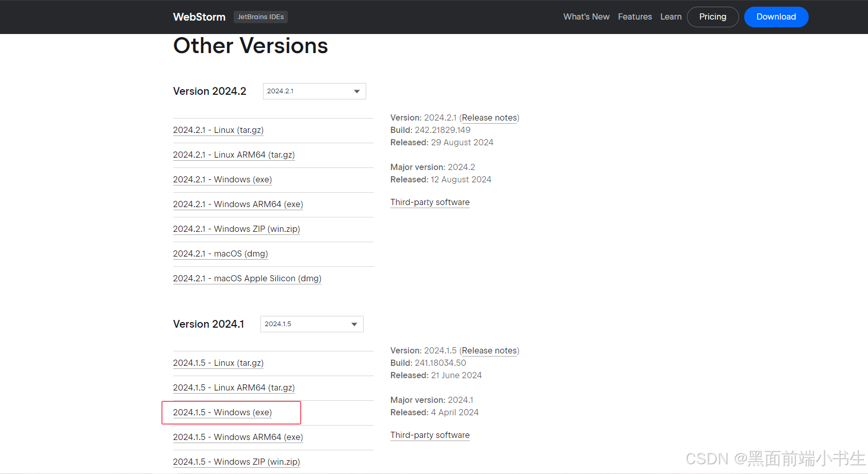
Task: Open Release notes for version 2024.1.5
Action: (489, 351)
